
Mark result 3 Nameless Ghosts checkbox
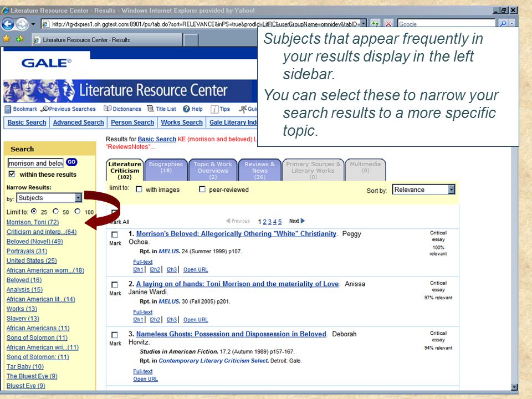pyautogui.click(x=115, y=335)
